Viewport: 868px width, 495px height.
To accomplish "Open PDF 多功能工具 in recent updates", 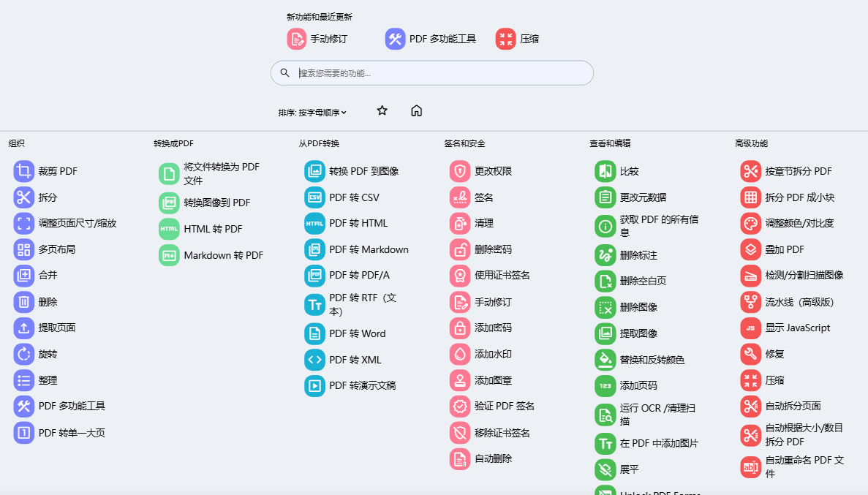I will point(431,39).
